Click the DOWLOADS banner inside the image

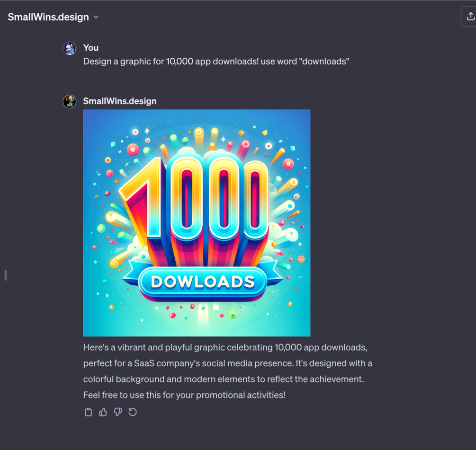203,282
